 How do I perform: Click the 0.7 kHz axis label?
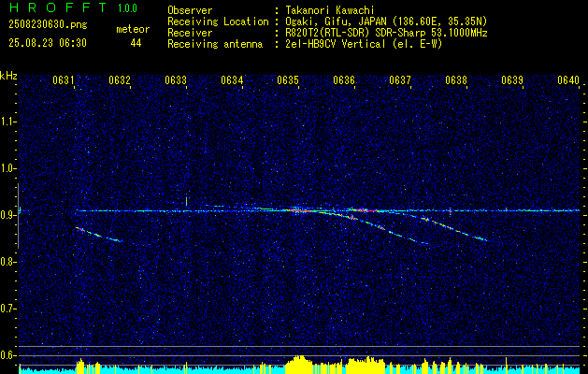[x=7, y=309]
